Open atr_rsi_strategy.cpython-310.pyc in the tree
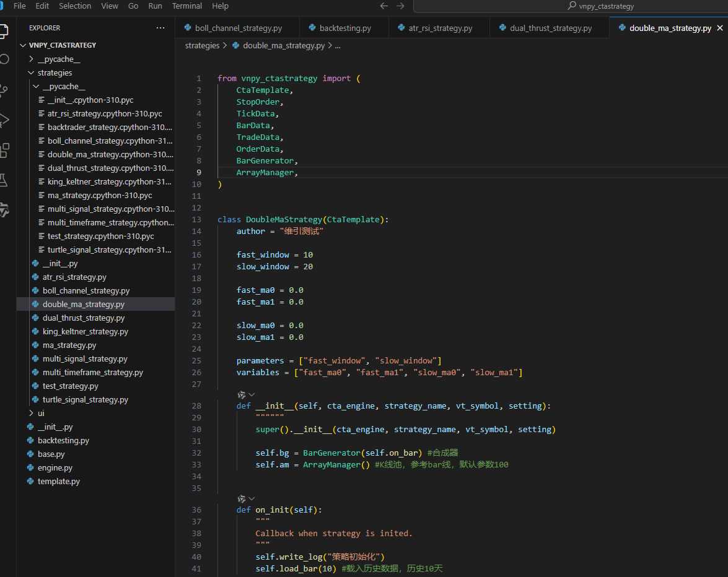 (105, 114)
